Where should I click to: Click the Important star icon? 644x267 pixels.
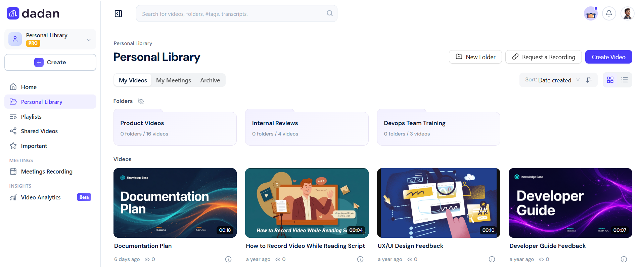(x=13, y=146)
